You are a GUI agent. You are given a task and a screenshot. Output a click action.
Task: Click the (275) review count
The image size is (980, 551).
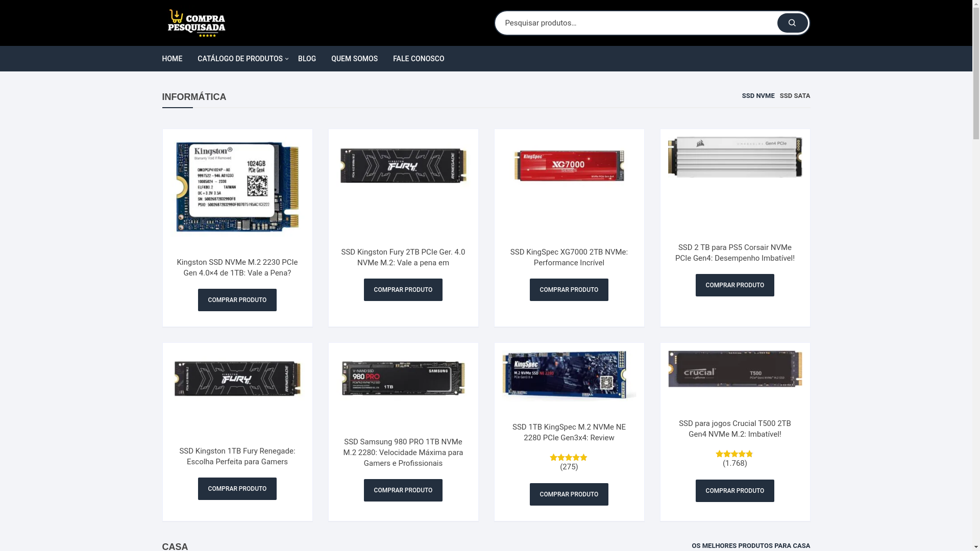[x=569, y=467]
